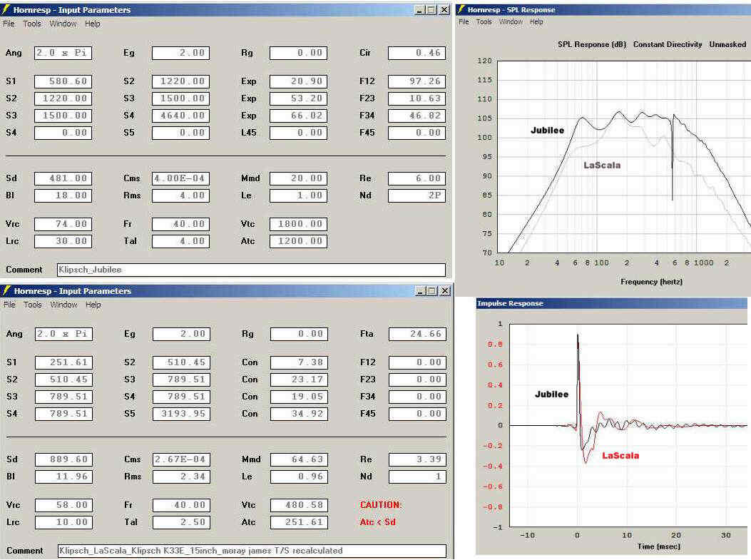
Task: Click the Sd field showing 889.60
Action: point(63,460)
